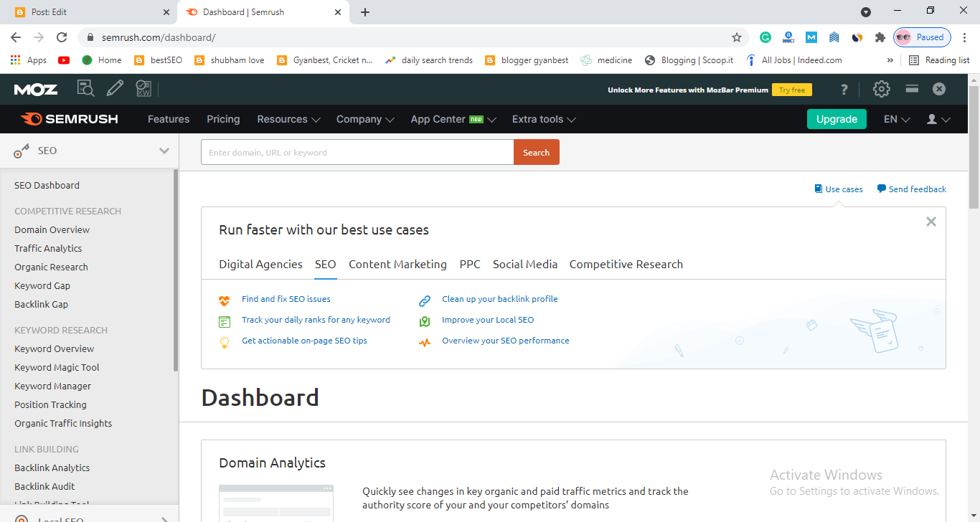Image resolution: width=980 pixels, height=522 pixels.
Task: Click the SEO key icon in sidebar
Action: (x=22, y=151)
